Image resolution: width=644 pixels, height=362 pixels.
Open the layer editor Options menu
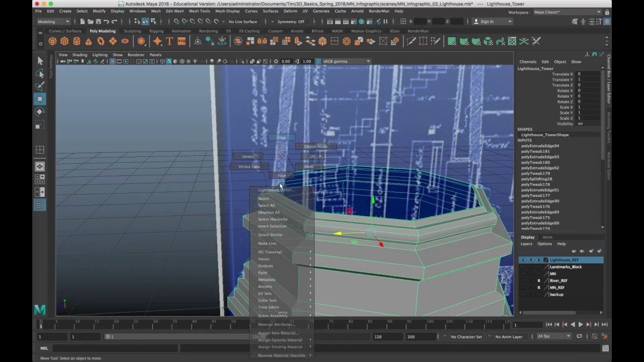(x=544, y=244)
